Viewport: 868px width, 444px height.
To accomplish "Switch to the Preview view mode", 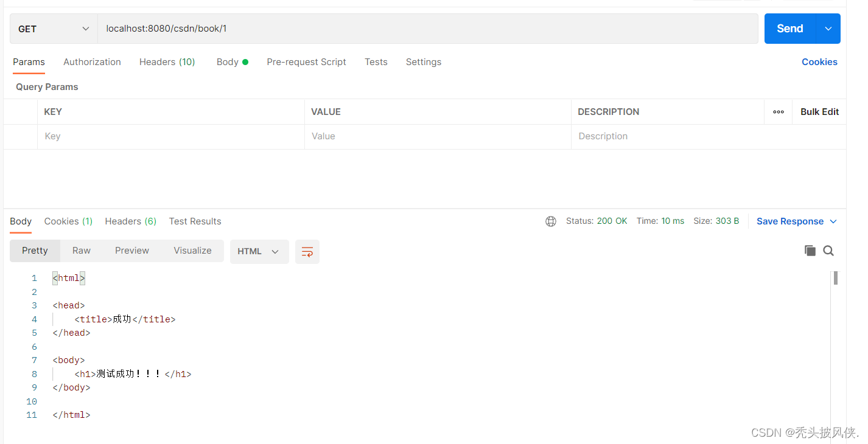I will [132, 251].
